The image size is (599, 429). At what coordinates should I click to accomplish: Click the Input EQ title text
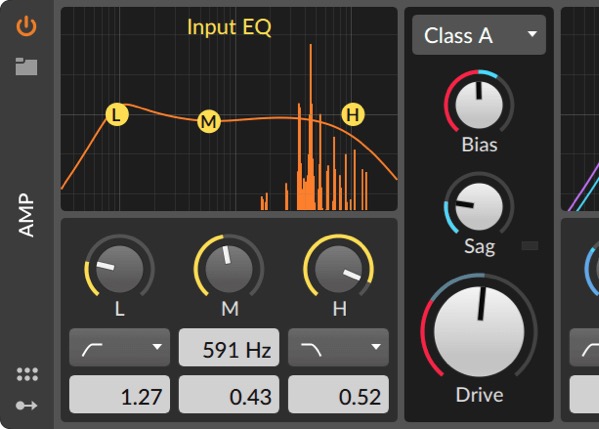229,27
